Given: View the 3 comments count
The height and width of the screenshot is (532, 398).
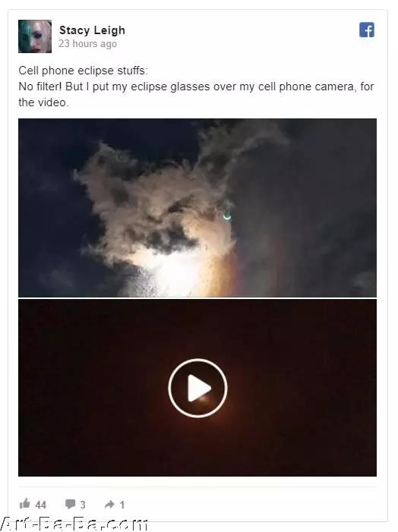Looking at the screenshot, I should tap(83, 505).
